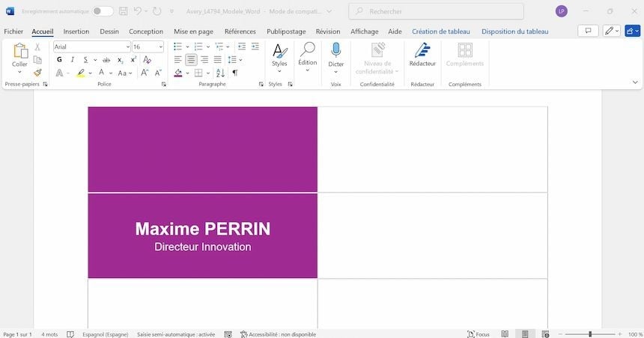Decrease font size icon

tap(158, 73)
